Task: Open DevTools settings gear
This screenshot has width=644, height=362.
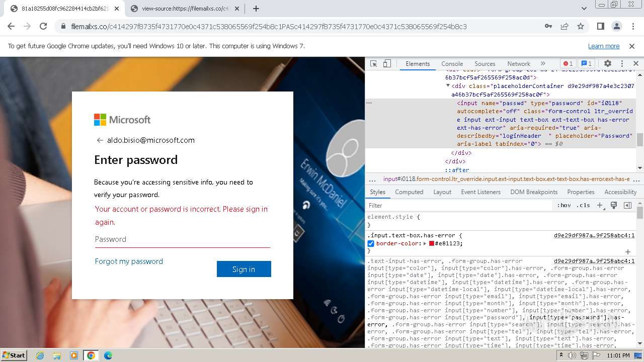Action: tap(608, 64)
